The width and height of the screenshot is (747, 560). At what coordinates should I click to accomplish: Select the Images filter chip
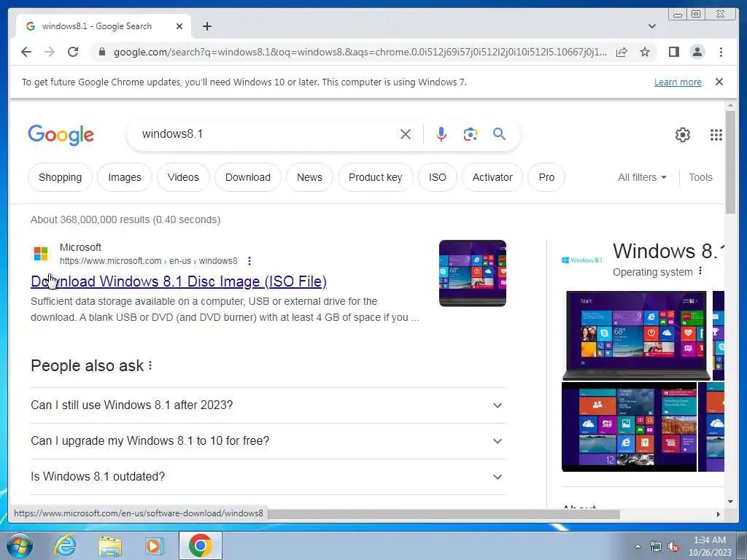point(124,177)
